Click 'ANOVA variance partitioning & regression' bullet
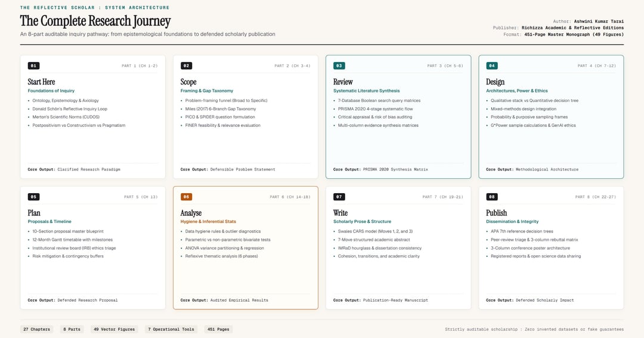644x338 pixels. click(x=225, y=248)
